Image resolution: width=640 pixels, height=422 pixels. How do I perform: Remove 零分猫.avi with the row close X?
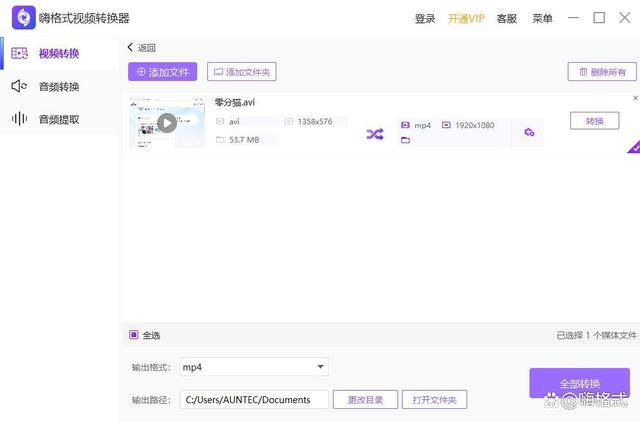click(636, 98)
